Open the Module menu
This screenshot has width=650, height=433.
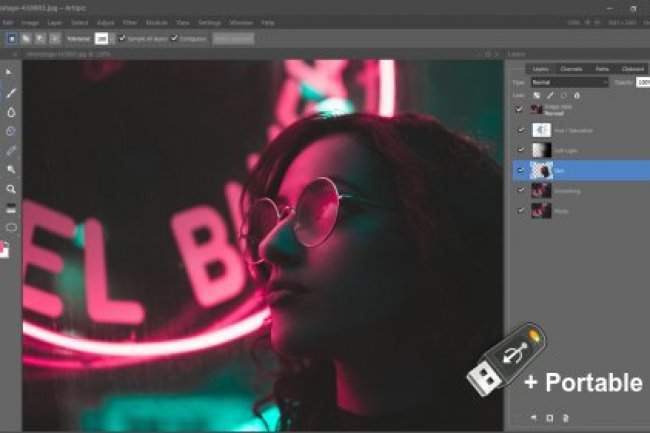157,23
